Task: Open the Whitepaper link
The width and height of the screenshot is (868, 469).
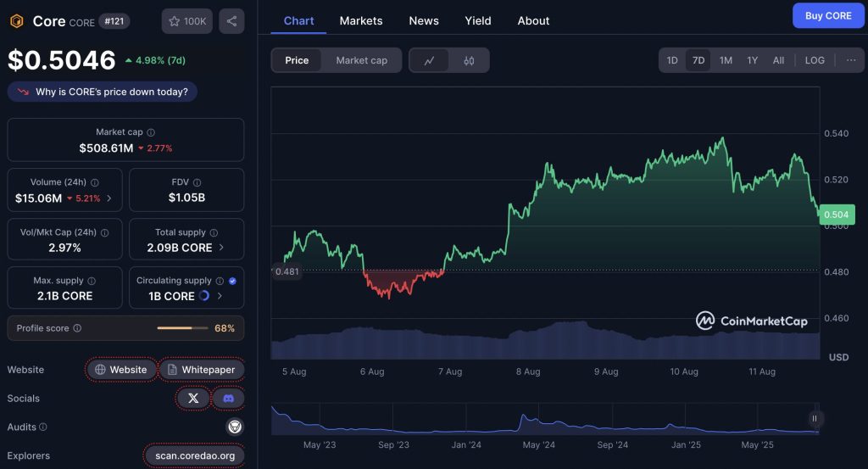Action: [x=202, y=369]
